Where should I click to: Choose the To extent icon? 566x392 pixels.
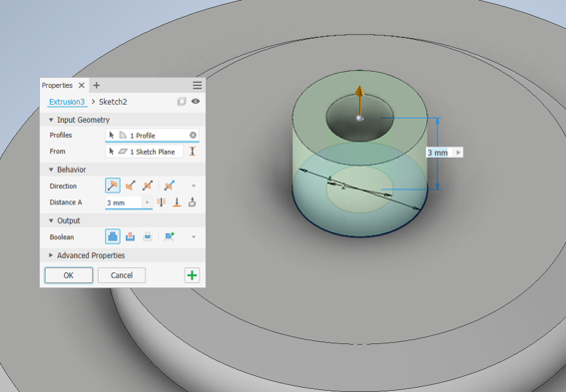point(177,202)
